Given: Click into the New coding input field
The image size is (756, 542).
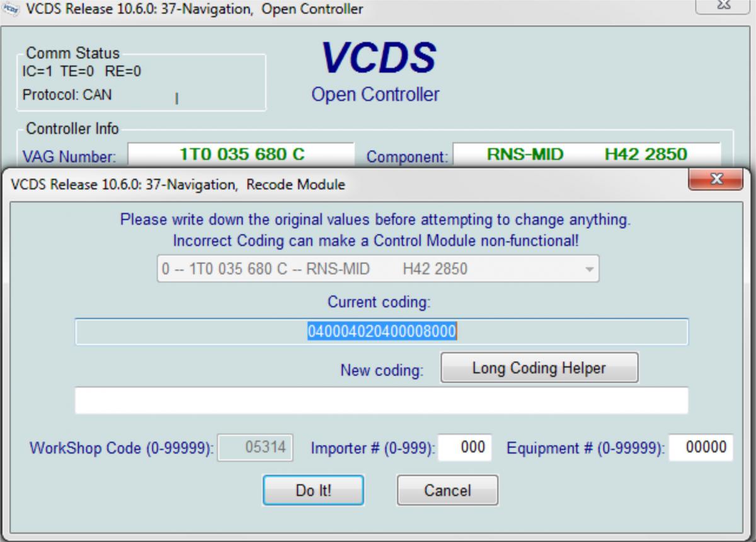Looking at the screenshot, I should (381, 401).
